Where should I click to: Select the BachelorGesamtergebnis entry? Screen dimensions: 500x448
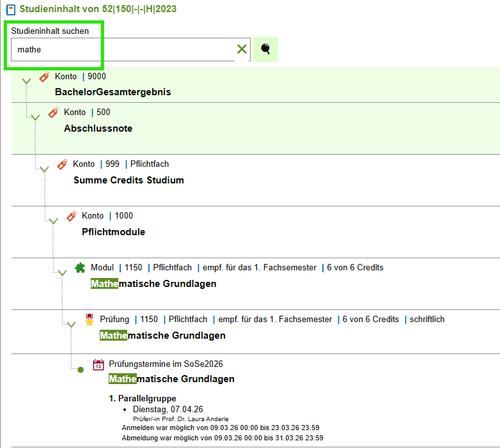tap(113, 92)
